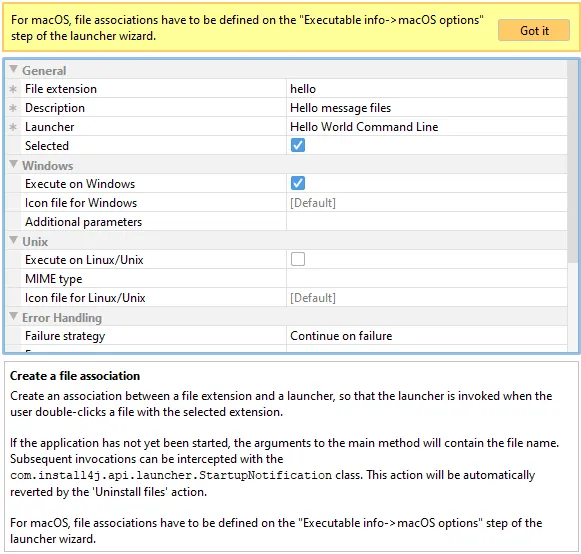Viewport: 581px width, 554px height.
Task: Select the Additional parameters label
Action: click(83, 222)
